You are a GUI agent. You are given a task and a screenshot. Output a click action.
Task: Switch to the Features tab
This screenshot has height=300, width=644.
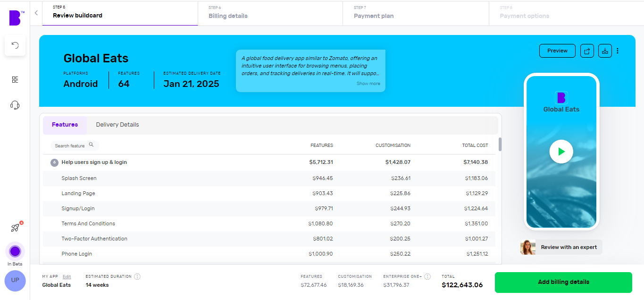(x=65, y=125)
